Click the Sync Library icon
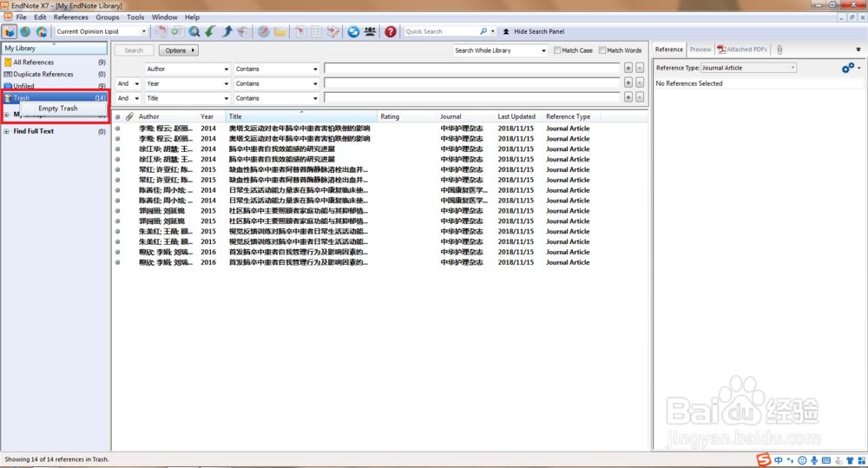Image resolution: width=868 pixels, height=468 pixels. click(353, 31)
